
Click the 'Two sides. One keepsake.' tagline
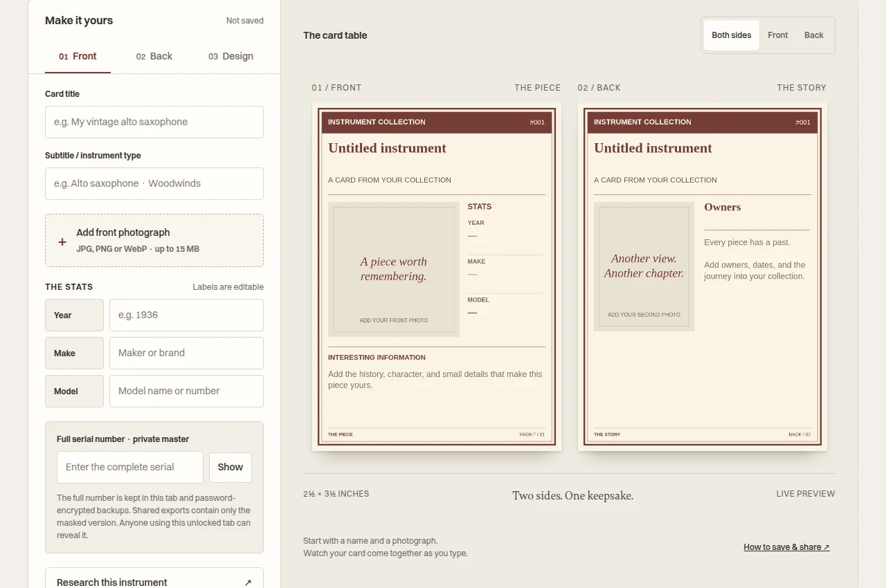(573, 495)
